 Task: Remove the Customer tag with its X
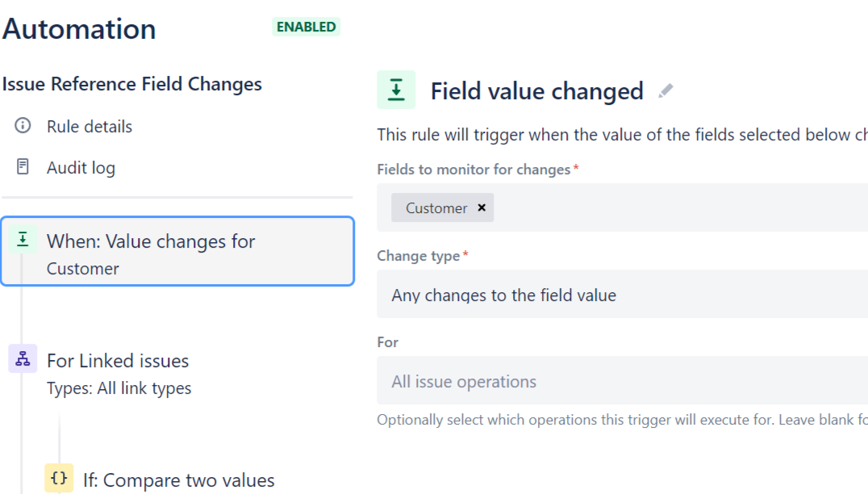[482, 207]
